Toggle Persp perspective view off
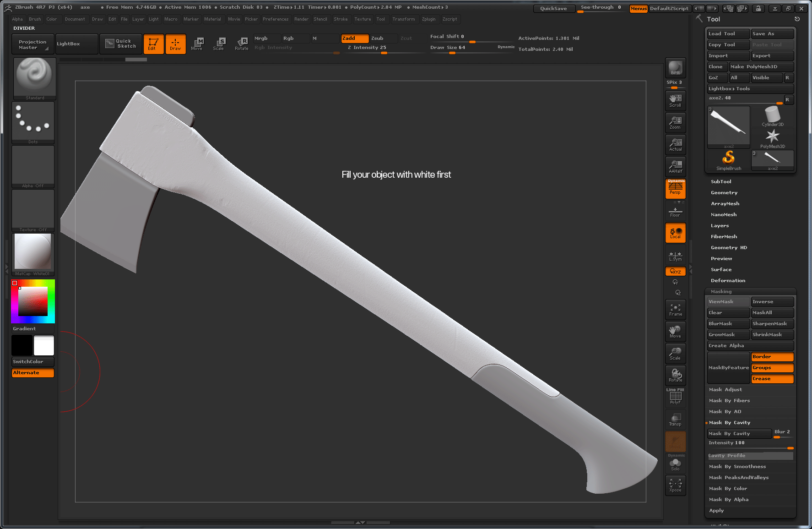812x529 pixels. tap(675, 189)
